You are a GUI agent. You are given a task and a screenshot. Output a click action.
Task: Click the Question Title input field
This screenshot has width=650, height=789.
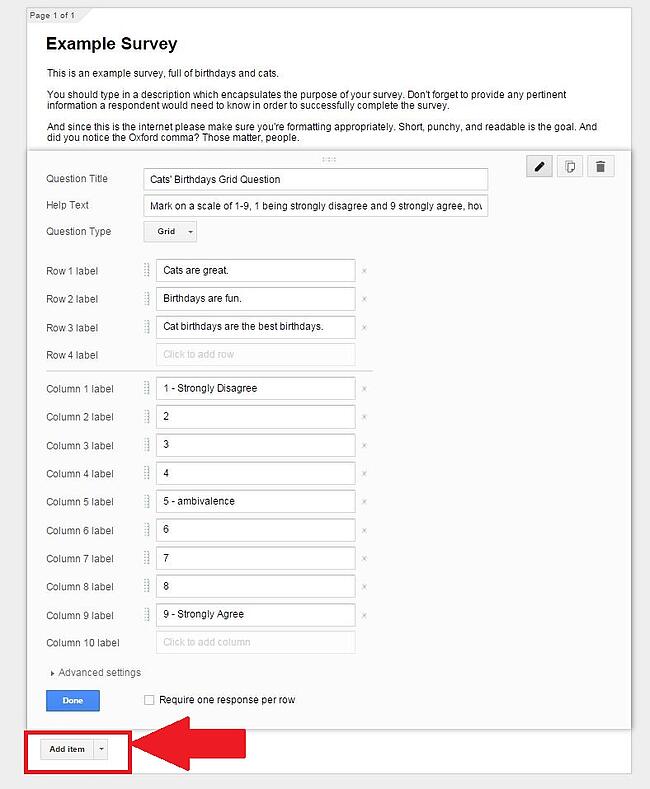(315, 179)
